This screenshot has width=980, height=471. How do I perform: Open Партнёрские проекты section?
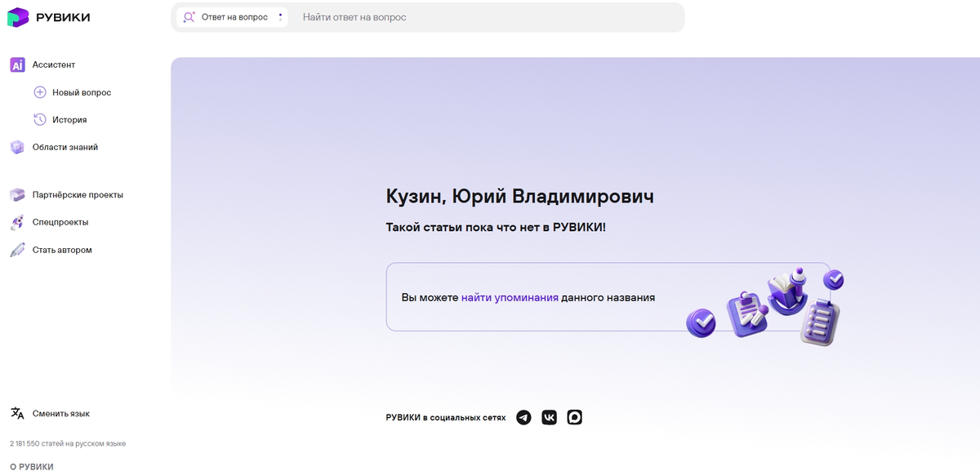tap(78, 194)
